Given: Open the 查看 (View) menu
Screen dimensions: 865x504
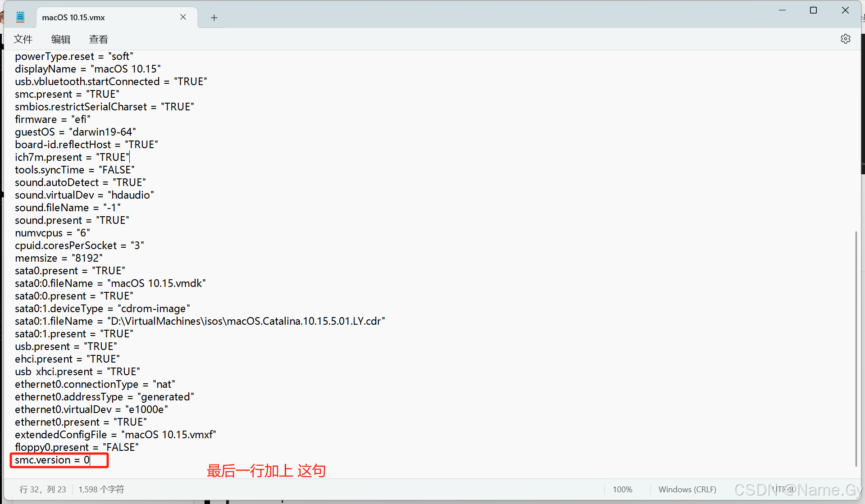Looking at the screenshot, I should pyautogui.click(x=99, y=39).
